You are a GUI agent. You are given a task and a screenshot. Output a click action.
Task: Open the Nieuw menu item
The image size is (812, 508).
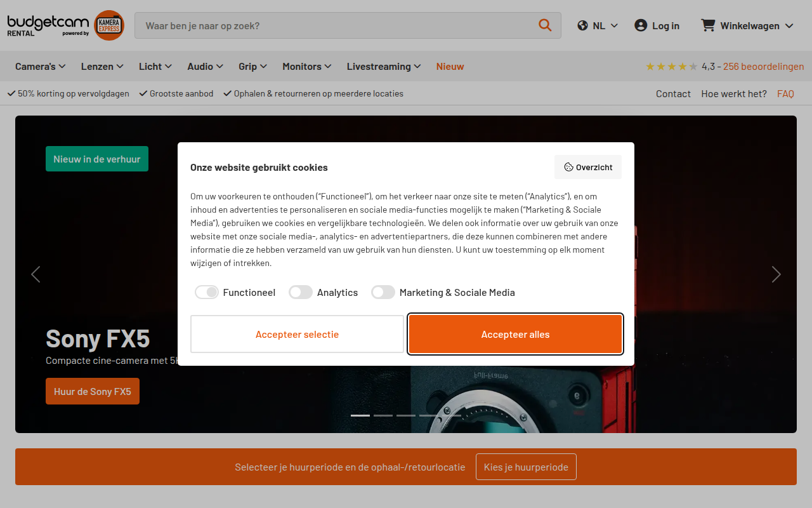pyautogui.click(x=450, y=66)
